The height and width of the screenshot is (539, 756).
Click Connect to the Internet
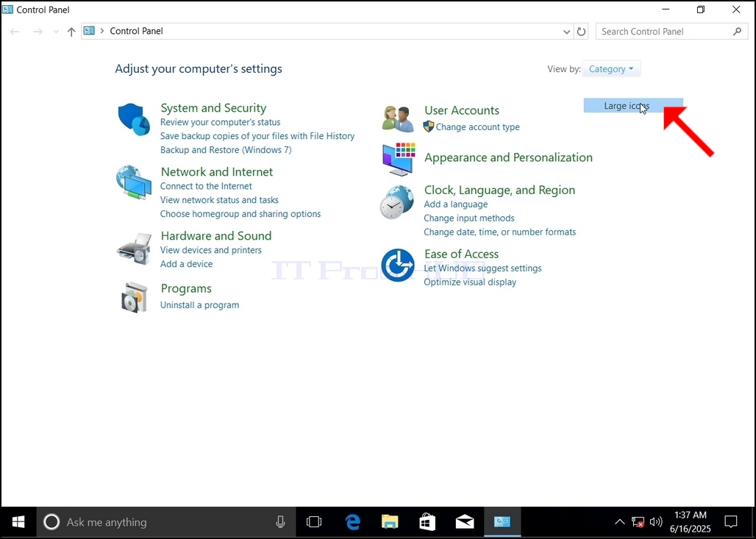point(207,186)
